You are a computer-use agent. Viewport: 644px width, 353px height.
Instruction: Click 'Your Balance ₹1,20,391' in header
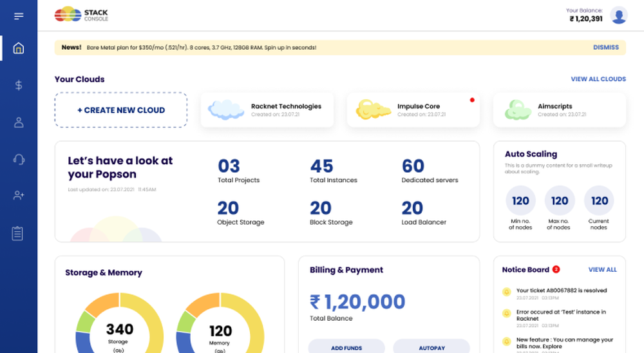point(585,15)
